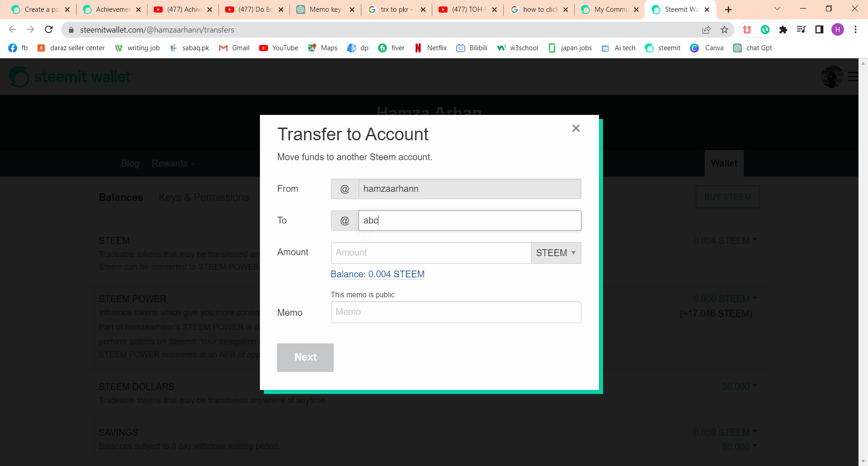Open the Balances tab

[121, 197]
